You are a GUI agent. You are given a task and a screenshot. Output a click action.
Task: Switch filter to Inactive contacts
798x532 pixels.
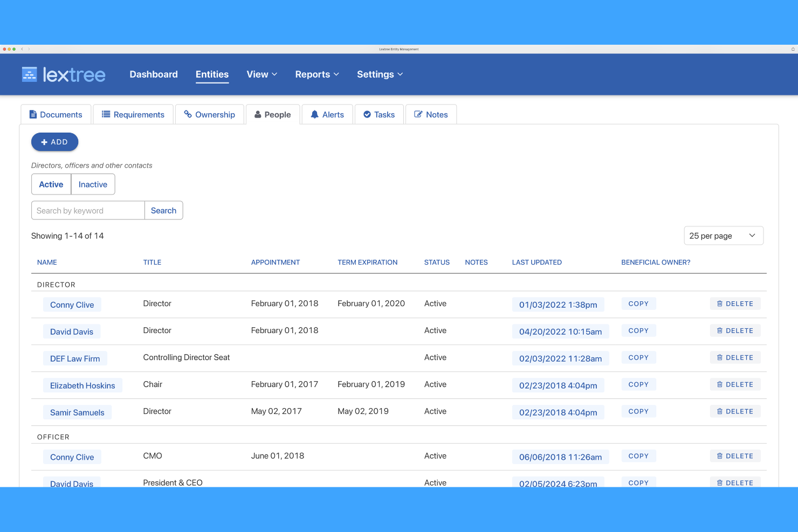point(93,184)
